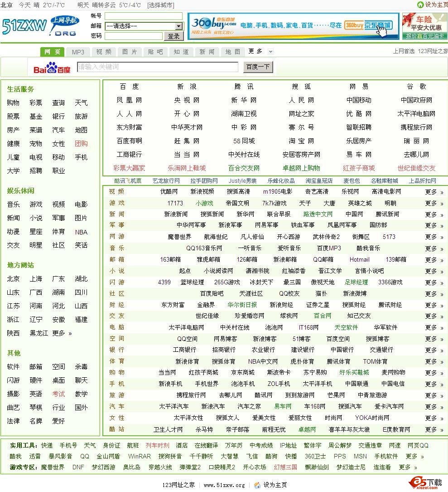Click 考试 under 其他
Viewport: 448px width, 492px height.
point(58,394)
